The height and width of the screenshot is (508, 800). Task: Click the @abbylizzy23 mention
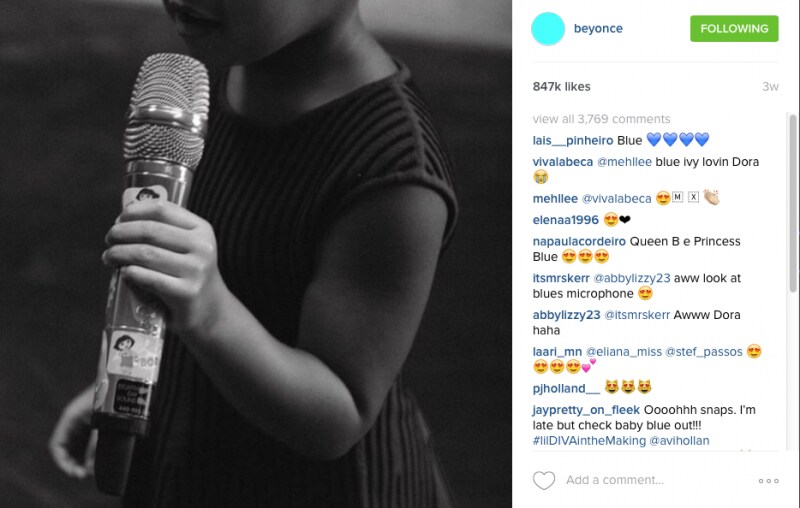coord(631,278)
